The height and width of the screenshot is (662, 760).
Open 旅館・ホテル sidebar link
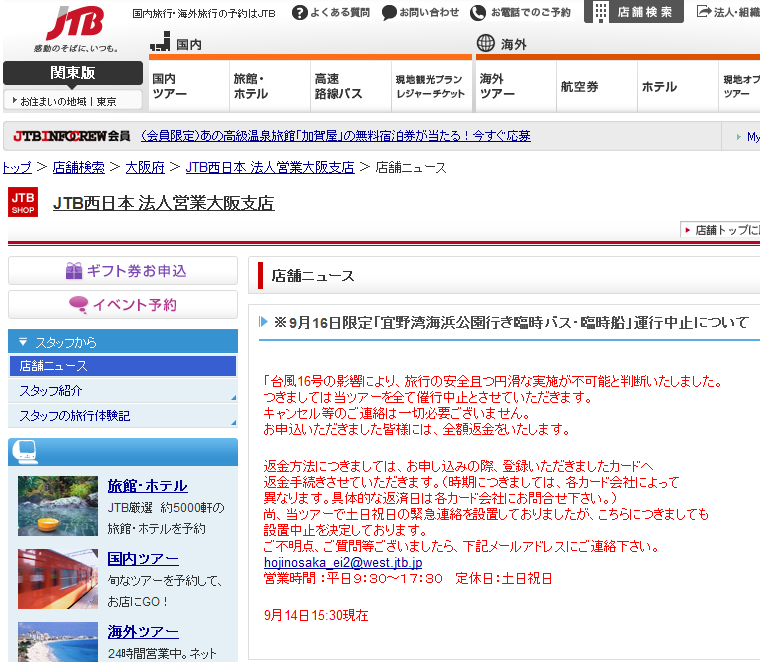[147, 486]
